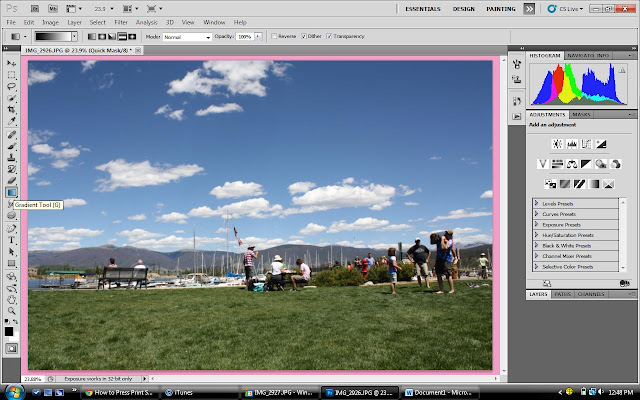This screenshot has width=640, height=400.
Task: Add a Levels adjustment
Action: (572, 144)
